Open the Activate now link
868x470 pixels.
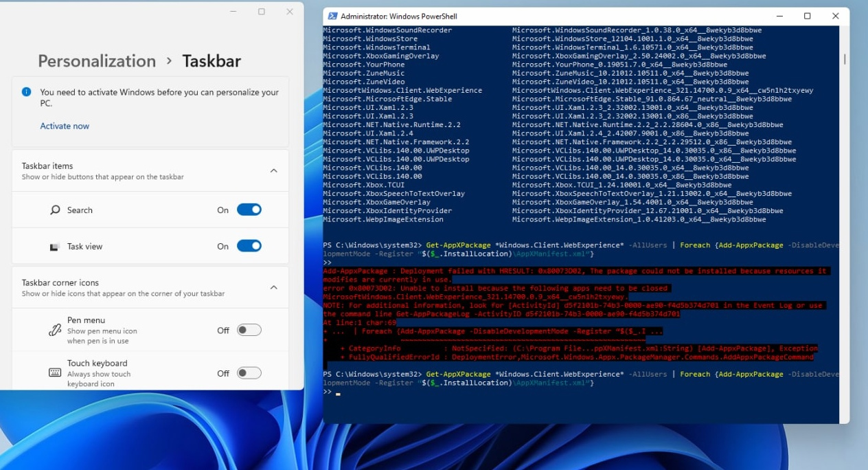(65, 126)
